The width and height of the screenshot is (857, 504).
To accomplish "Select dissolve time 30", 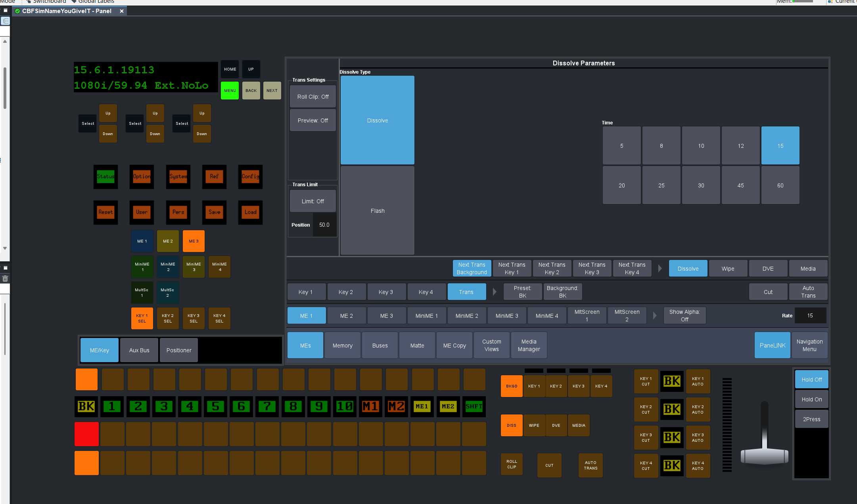I will click(701, 185).
